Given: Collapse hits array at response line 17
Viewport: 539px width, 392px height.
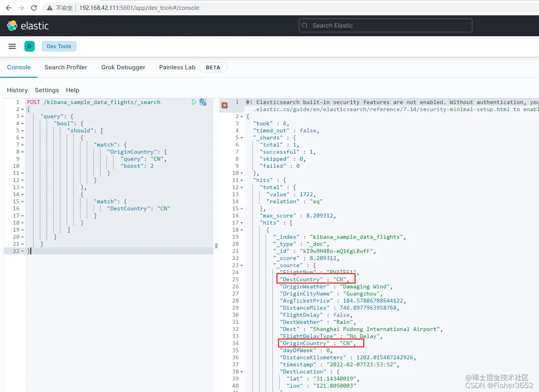Looking at the screenshot, I should tap(242, 223).
